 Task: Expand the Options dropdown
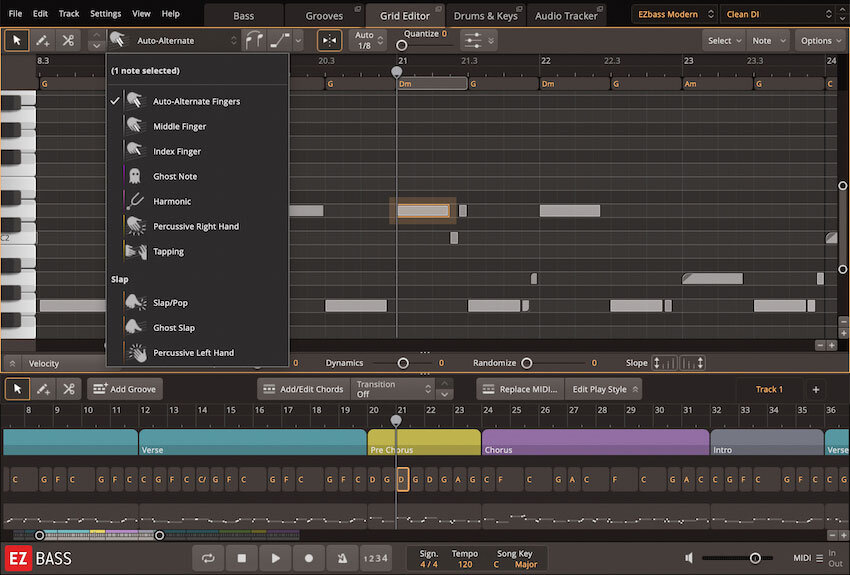(x=820, y=41)
